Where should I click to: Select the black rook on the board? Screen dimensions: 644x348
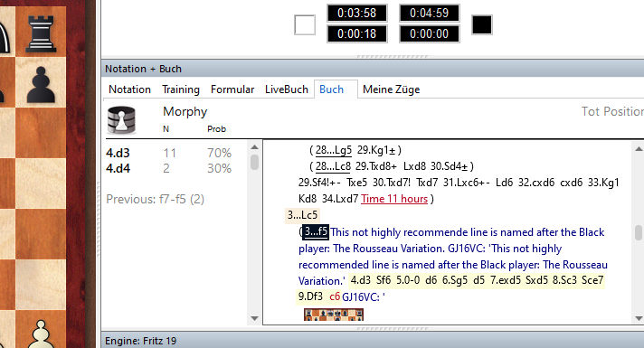(41, 33)
